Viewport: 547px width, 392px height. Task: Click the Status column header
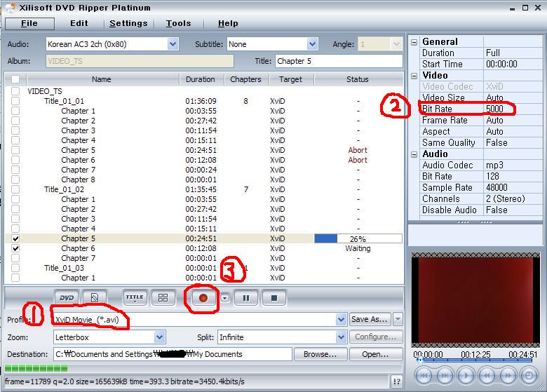[358, 79]
